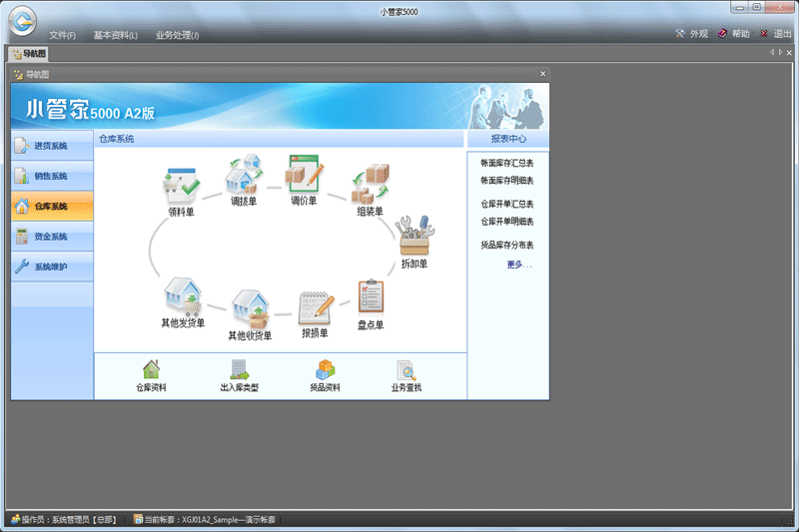Image resolution: width=799 pixels, height=532 pixels.
Task: Click the 仓库系统 panel heading
Action: (x=116, y=139)
